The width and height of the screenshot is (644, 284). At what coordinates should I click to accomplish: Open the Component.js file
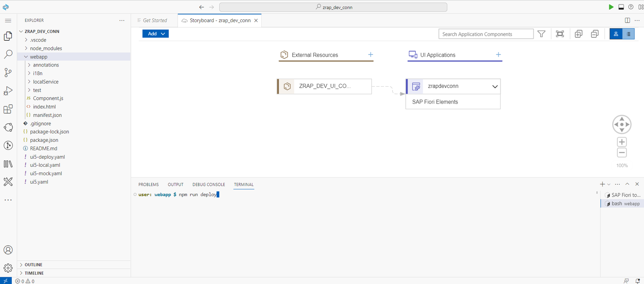[x=48, y=98]
